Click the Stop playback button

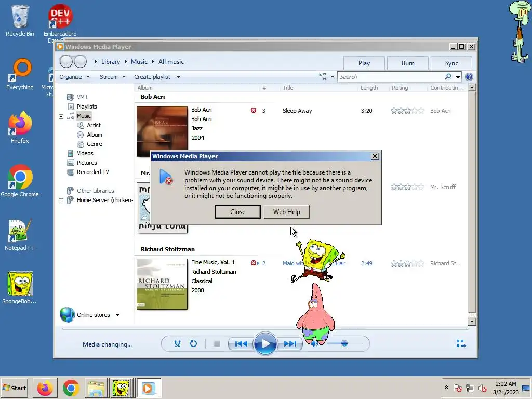pyautogui.click(x=217, y=344)
